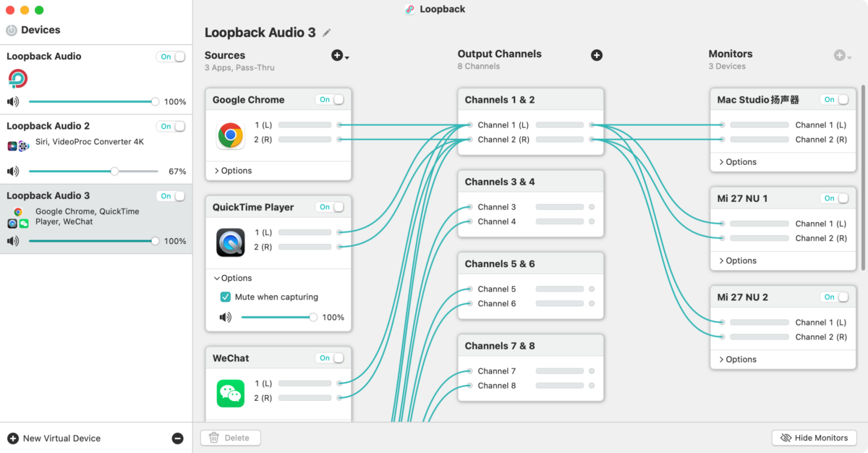The image size is (868, 453).
Task: Remove device with the minus icon
Action: 177,439
